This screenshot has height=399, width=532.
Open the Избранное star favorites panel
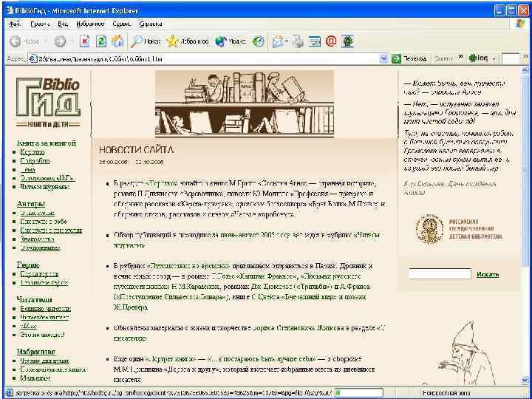point(187,41)
